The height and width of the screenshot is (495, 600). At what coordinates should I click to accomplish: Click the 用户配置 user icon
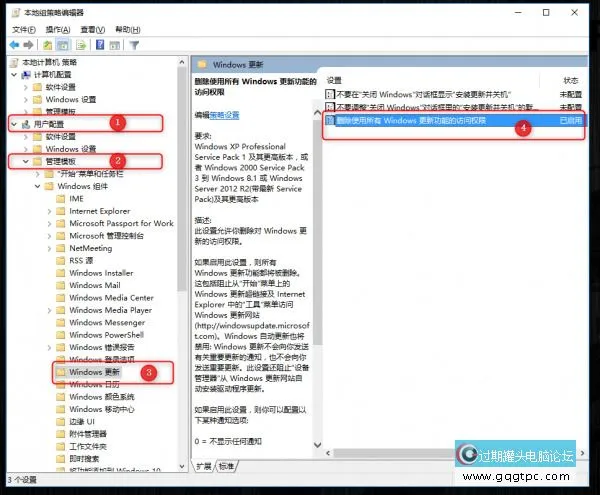click(x=26, y=124)
